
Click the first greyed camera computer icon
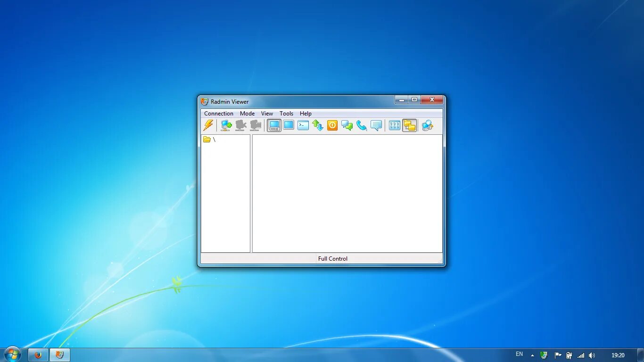[241, 125]
